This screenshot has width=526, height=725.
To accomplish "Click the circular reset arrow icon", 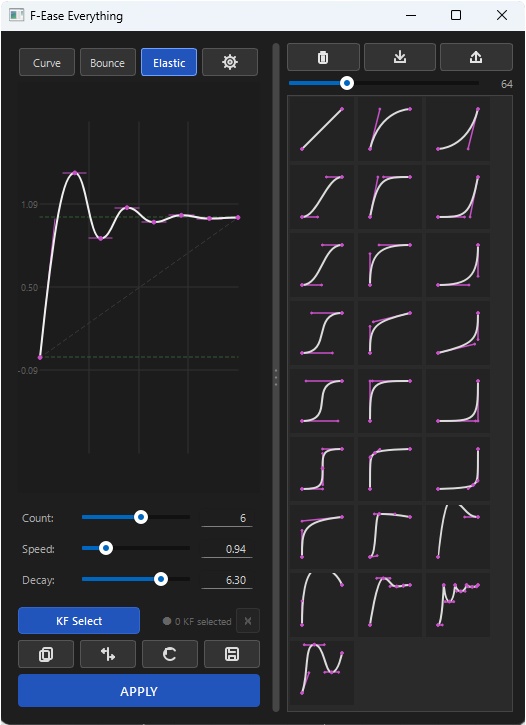I will pyautogui.click(x=170, y=654).
